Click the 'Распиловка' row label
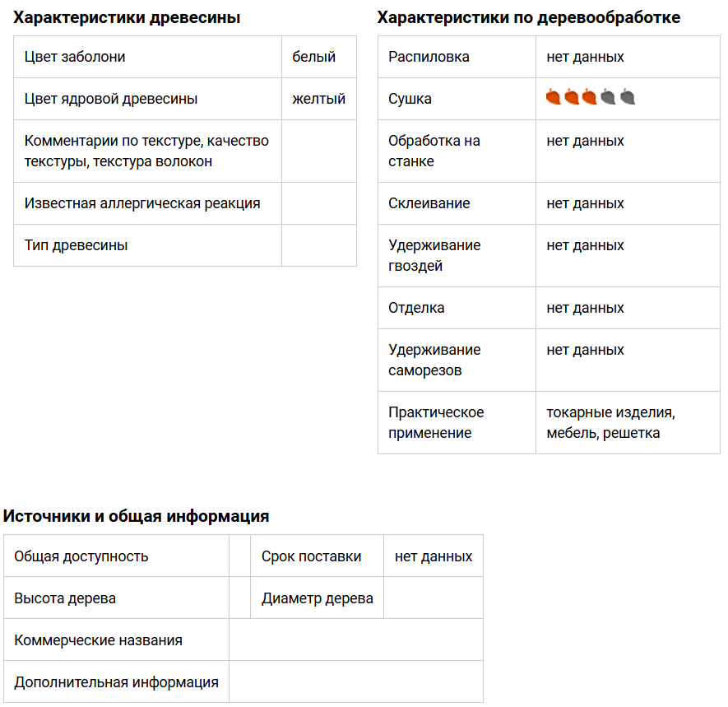 429,57
